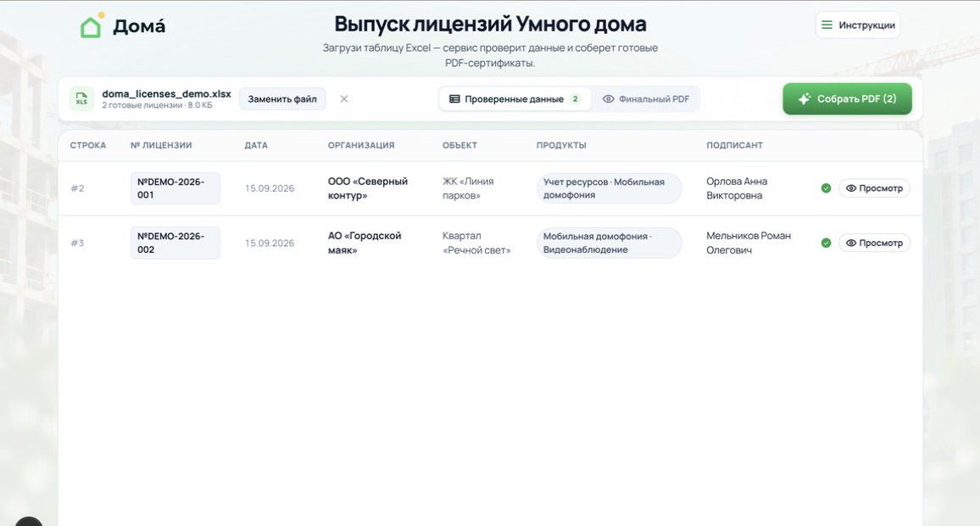Click the № ЛИЦЕНЗИИ column header

pos(161,145)
